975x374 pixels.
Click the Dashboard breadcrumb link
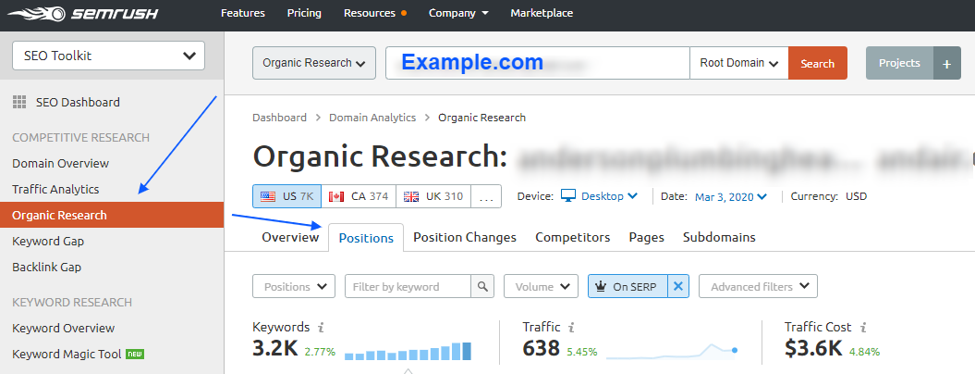pyautogui.click(x=279, y=117)
